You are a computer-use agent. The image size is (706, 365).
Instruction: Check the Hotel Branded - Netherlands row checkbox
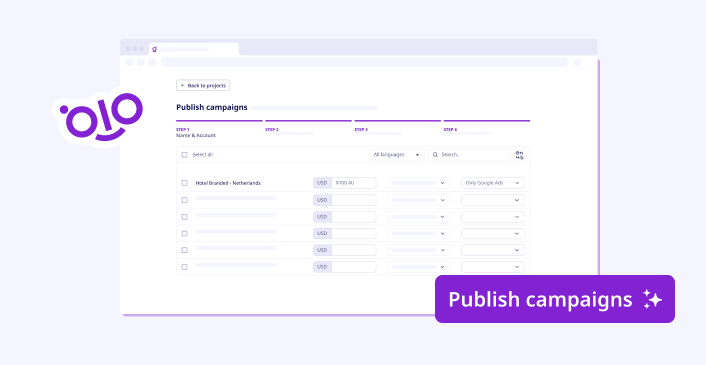[x=184, y=183]
